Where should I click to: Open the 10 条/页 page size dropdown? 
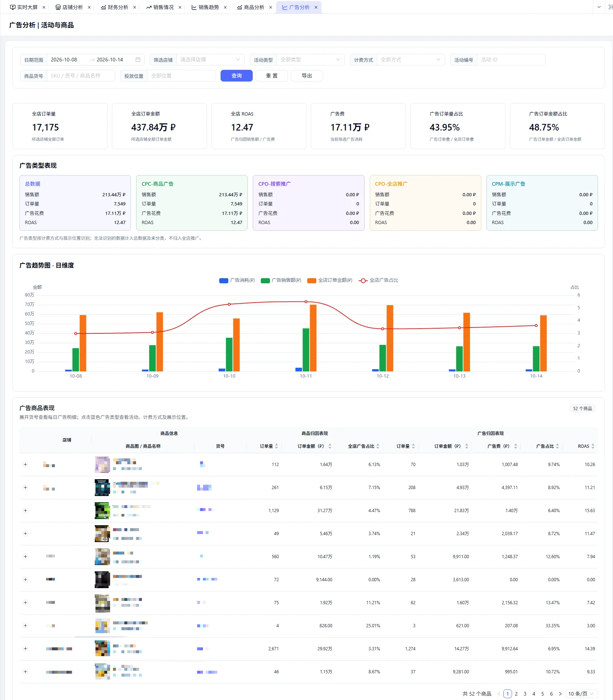tap(582, 694)
